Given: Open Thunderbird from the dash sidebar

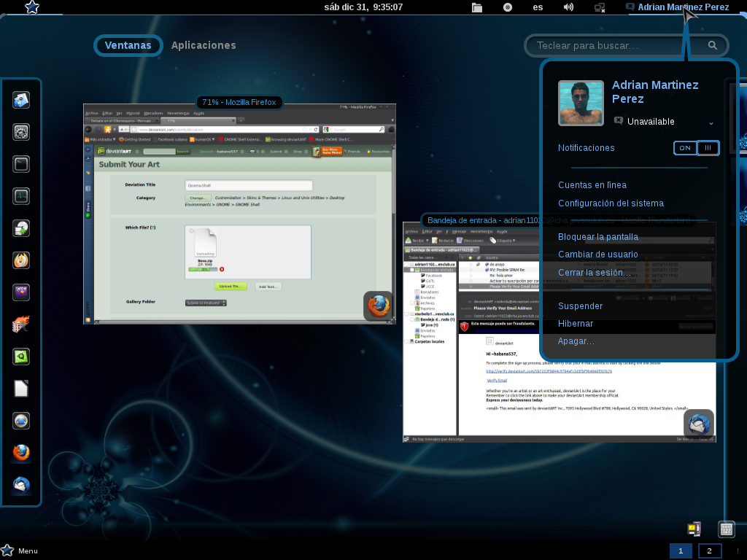Looking at the screenshot, I should (x=21, y=485).
